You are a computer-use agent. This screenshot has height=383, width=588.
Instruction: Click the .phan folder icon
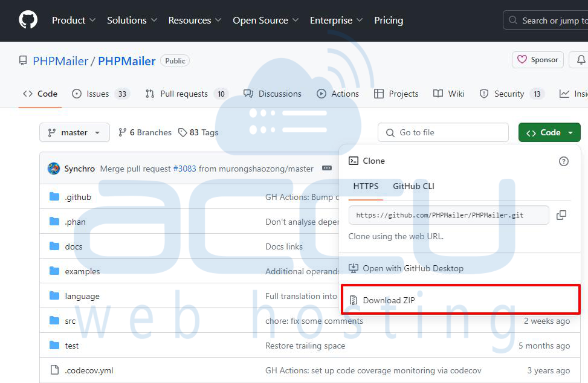coord(55,222)
